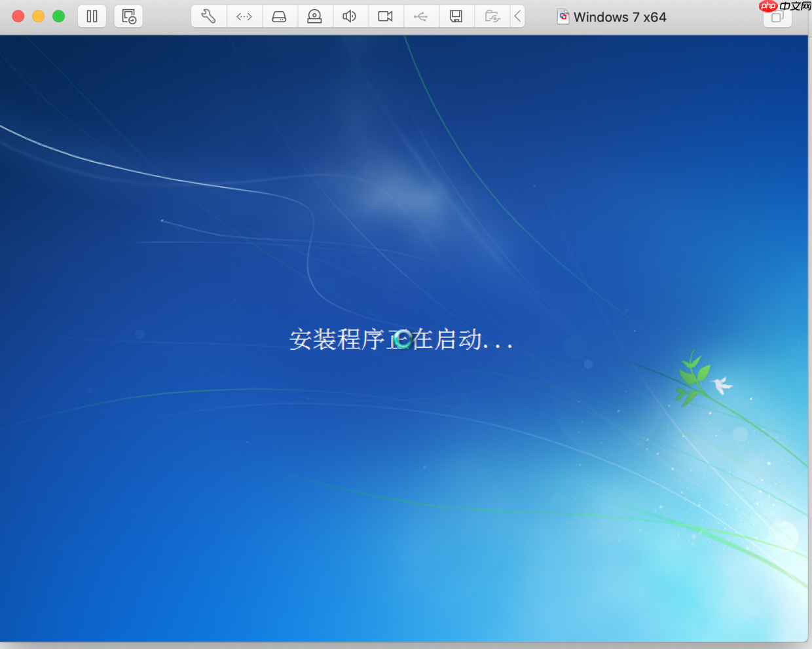Open the Snapshots manager icon
This screenshot has height=649, width=812.
tap(128, 16)
